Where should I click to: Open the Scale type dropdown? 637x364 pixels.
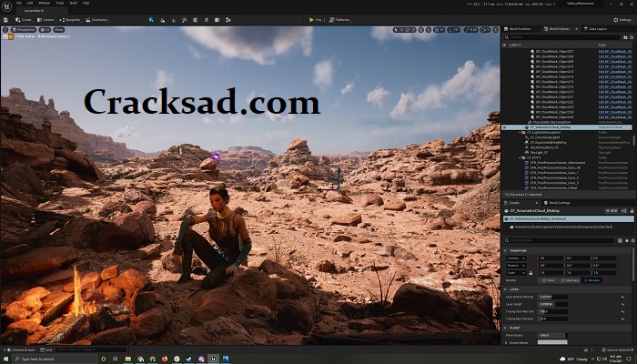point(516,273)
